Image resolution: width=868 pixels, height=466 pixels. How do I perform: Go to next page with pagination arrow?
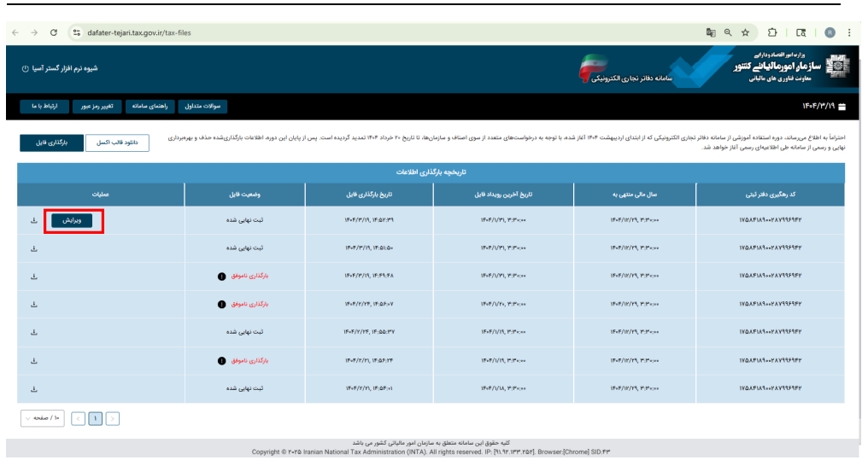click(113, 418)
